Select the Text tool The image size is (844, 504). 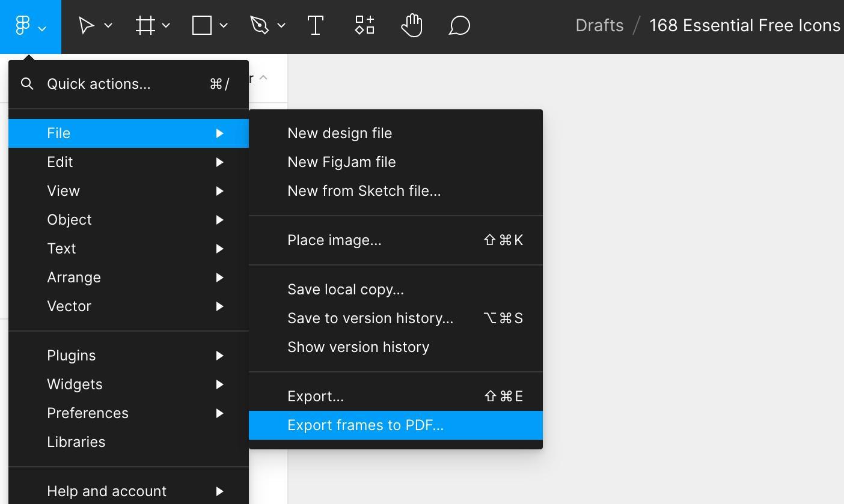click(316, 26)
